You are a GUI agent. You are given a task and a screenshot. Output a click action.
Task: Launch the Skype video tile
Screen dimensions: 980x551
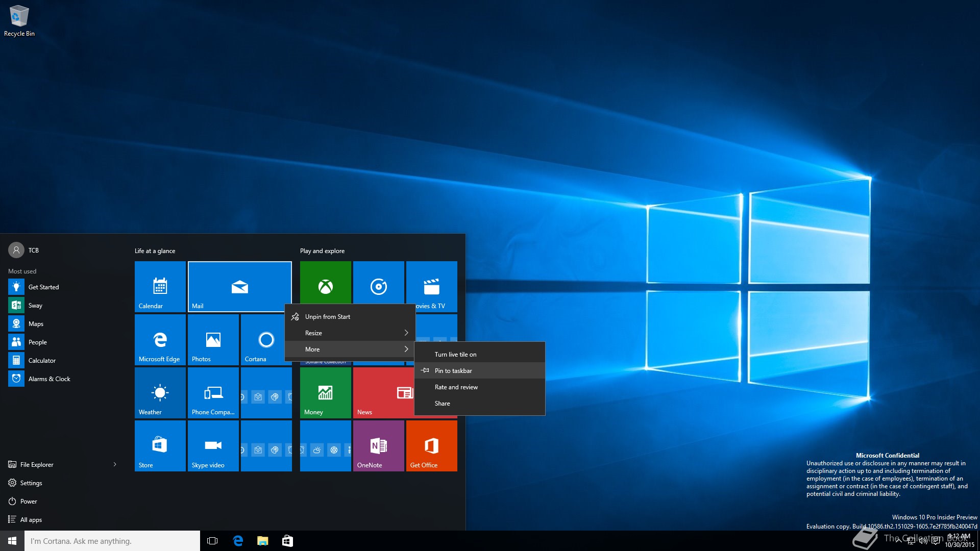click(x=213, y=446)
